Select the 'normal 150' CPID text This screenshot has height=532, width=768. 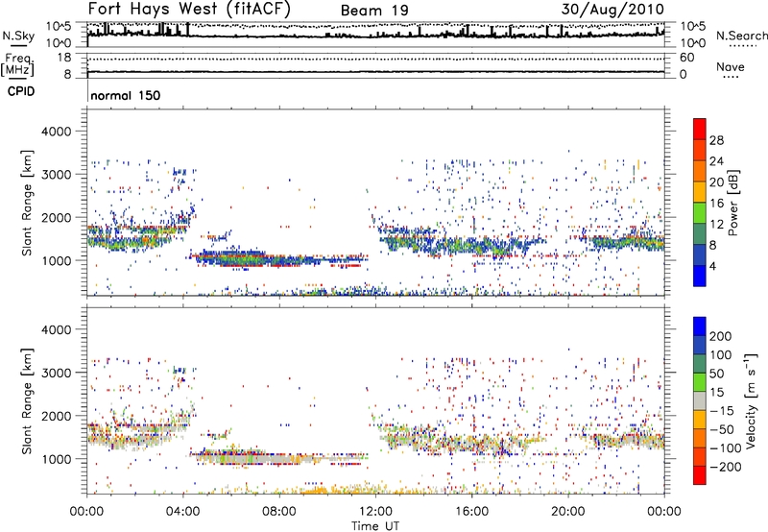click(126, 95)
